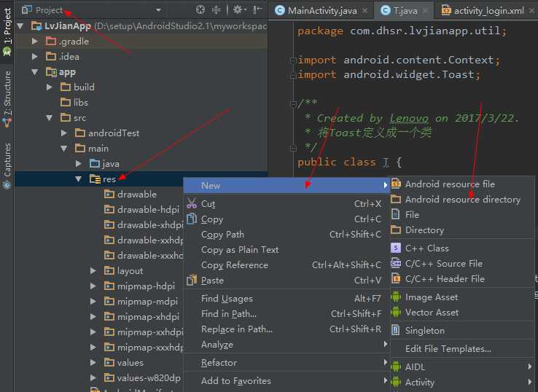Click the C/C++ Header File icon
538x392 pixels.
point(396,278)
